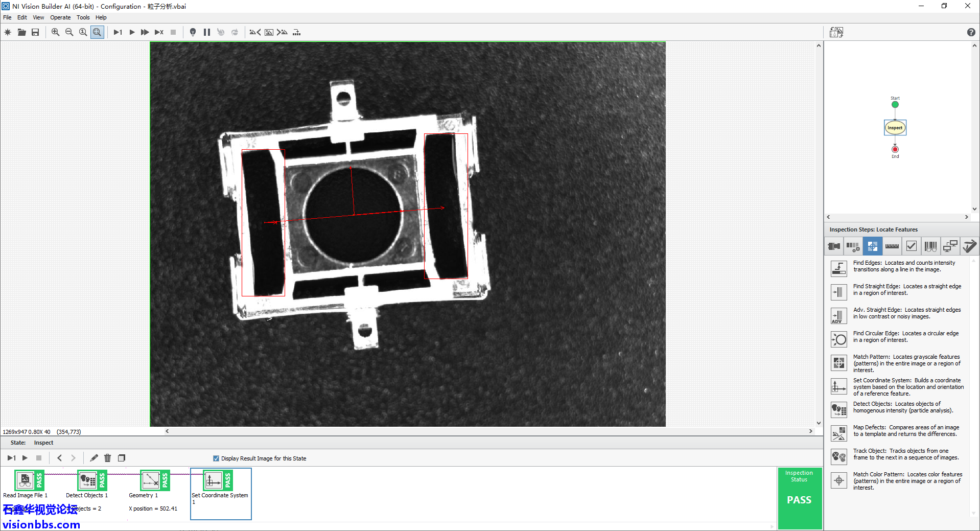Add Find Straight Edge step
The width and height of the screenshot is (980, 531).
[839, 292]
